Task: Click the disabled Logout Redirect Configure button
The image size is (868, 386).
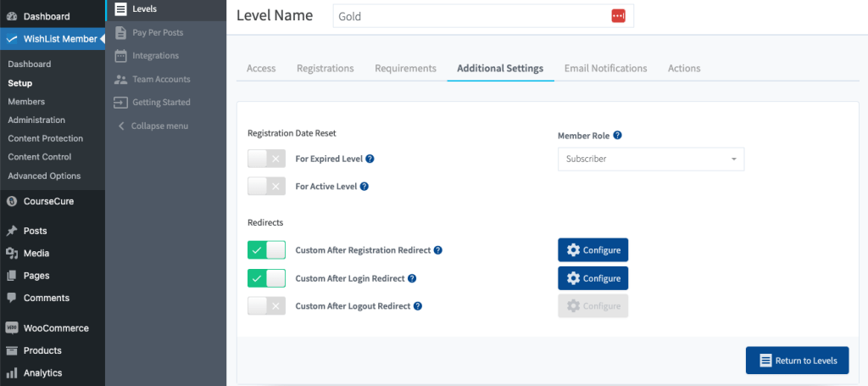Action: coord(593,305)
